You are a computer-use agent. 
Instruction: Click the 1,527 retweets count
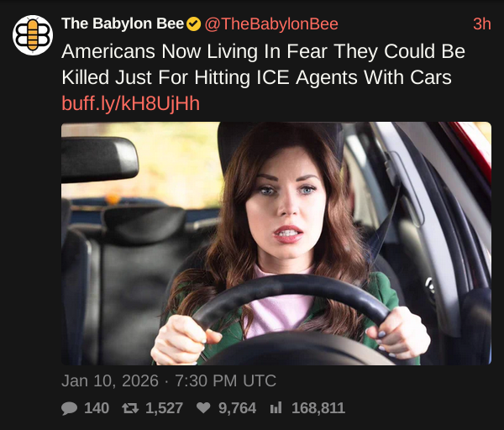[x=165, y=408]
